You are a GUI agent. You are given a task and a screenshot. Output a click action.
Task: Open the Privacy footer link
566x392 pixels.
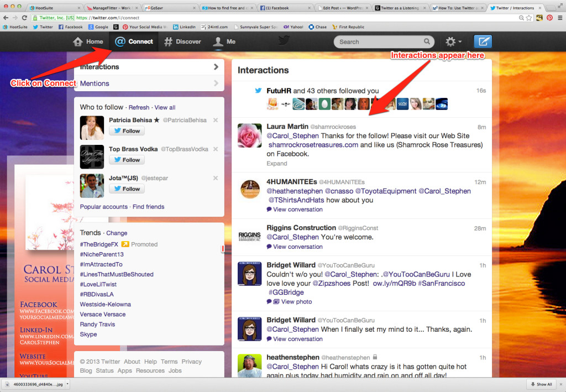tap(192, 362)
